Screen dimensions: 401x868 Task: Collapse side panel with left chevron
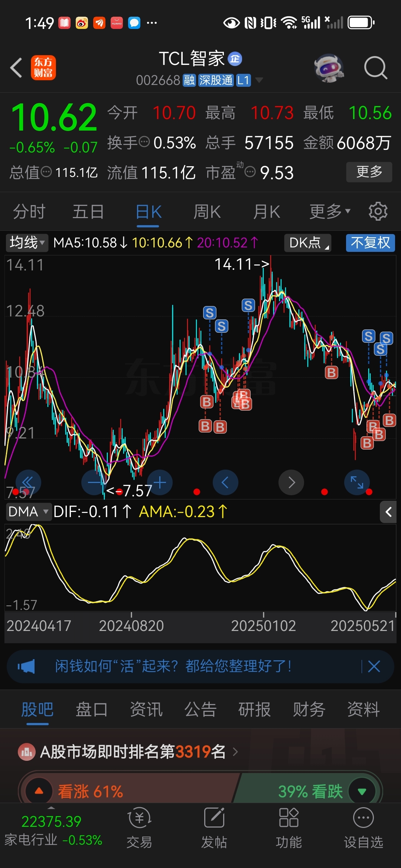(388, 512)
